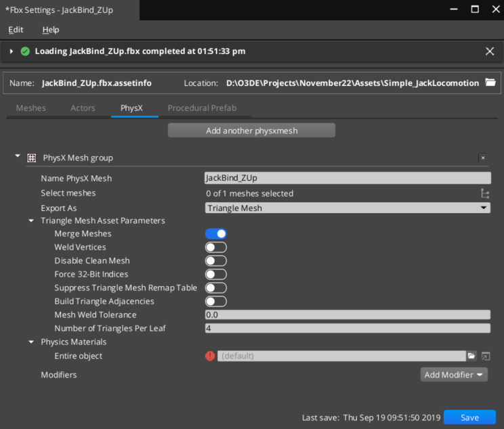Click the green success checkmark icon

[26, 51]
